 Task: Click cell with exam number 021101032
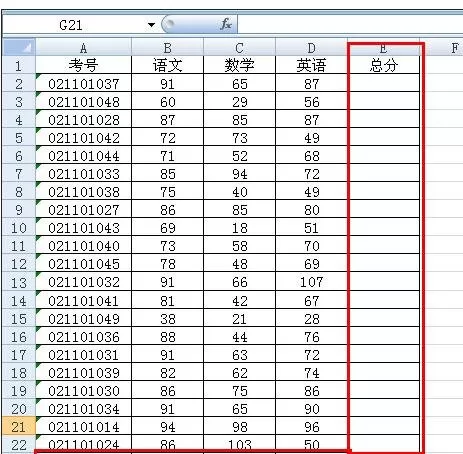click(x=84, y=281)
